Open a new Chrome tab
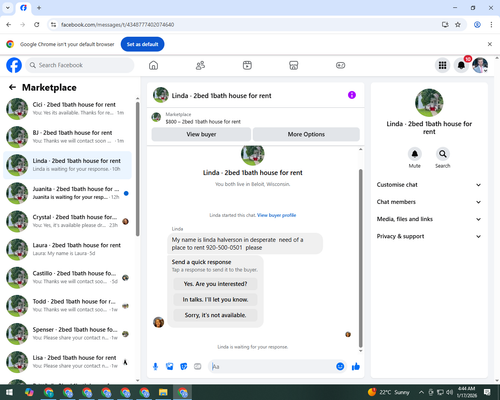Screen dimensions: 500x400 click(x=39, y=8)
